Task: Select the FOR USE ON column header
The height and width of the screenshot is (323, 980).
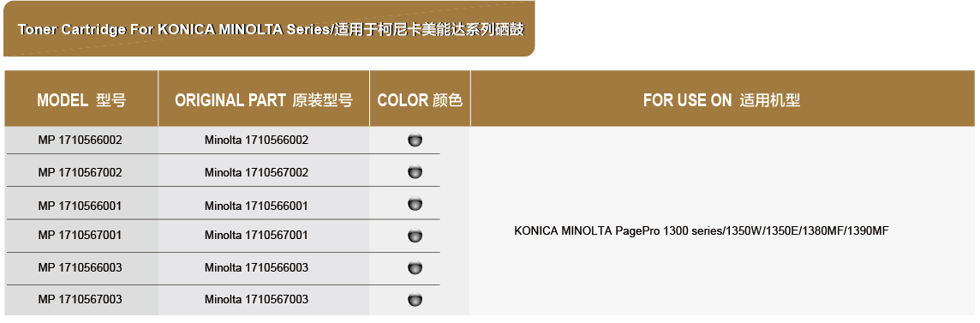Action: coord(722,99)
